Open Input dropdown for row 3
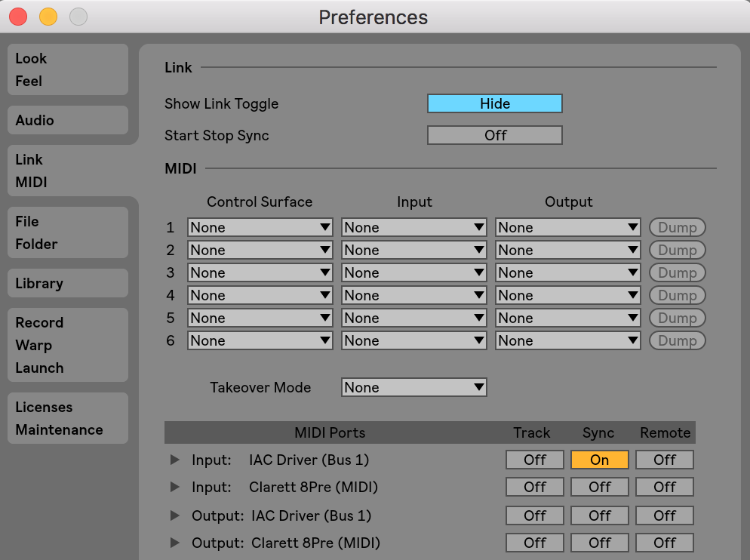 click(414, 272)
